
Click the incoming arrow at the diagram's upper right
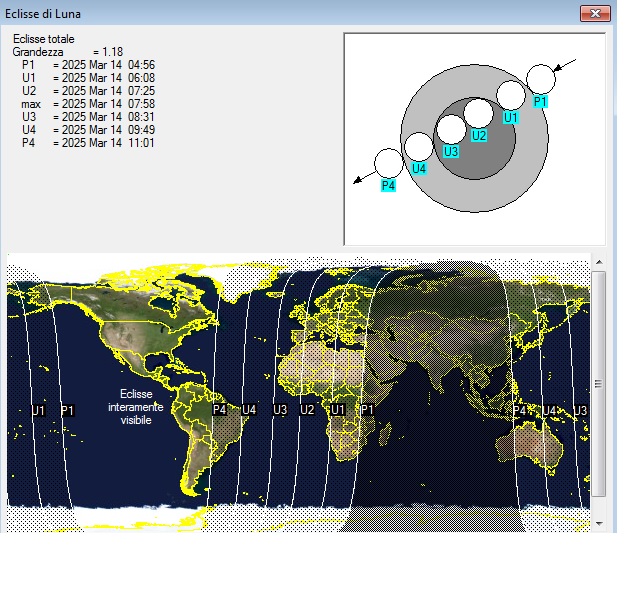565,66
